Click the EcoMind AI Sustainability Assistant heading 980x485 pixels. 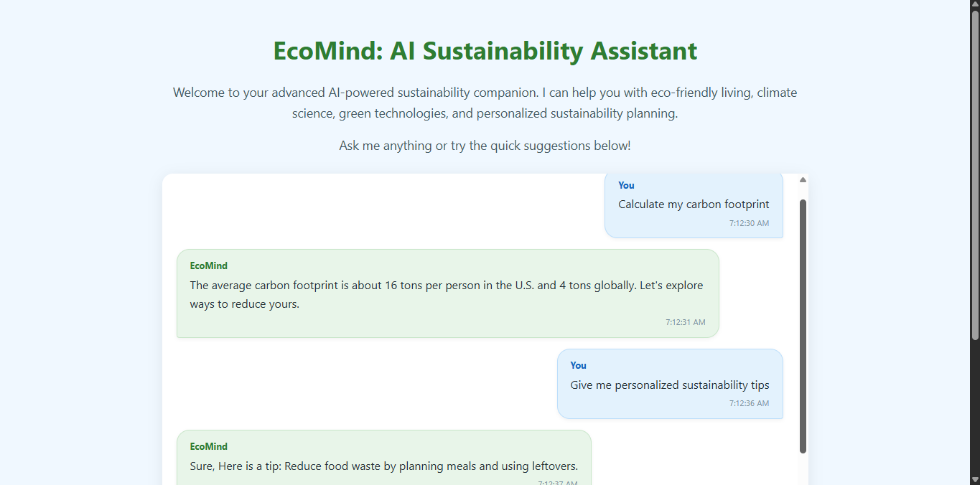point(485,51)
